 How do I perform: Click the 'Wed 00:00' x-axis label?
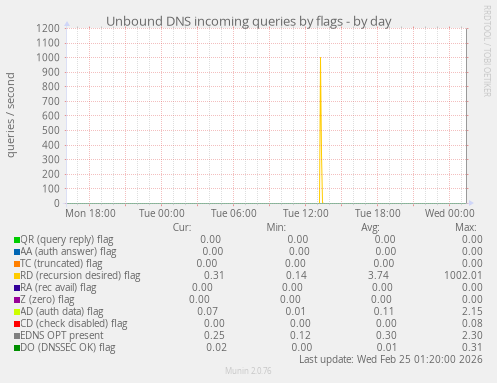point(450,213)
